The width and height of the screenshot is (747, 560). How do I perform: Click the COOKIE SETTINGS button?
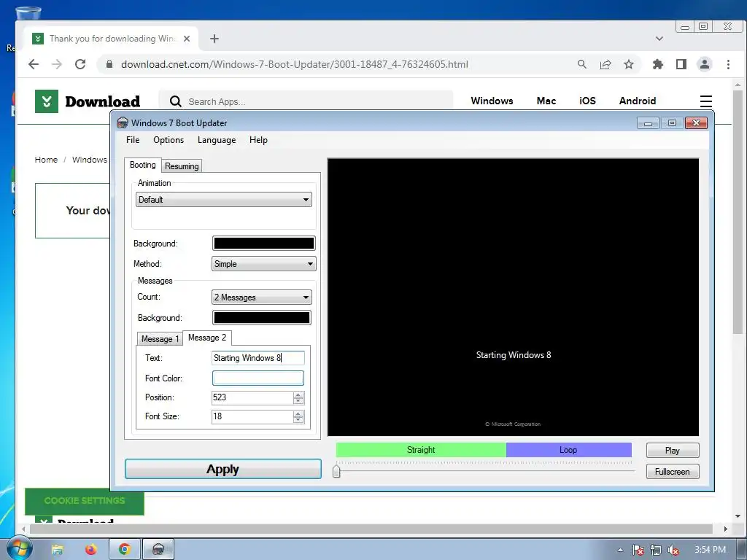point(85,500)
